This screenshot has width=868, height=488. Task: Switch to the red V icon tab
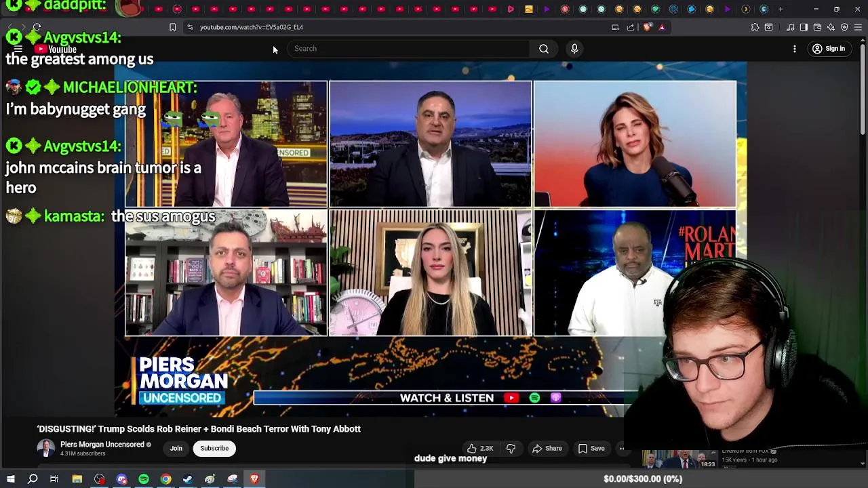[565, 9]
